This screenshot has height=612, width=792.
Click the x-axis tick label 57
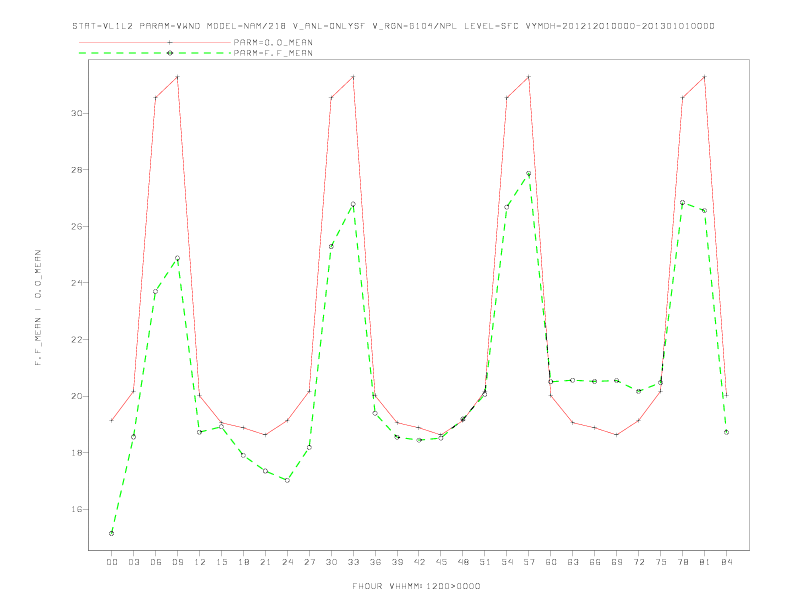pyautogui.click(x=529, y=562)
